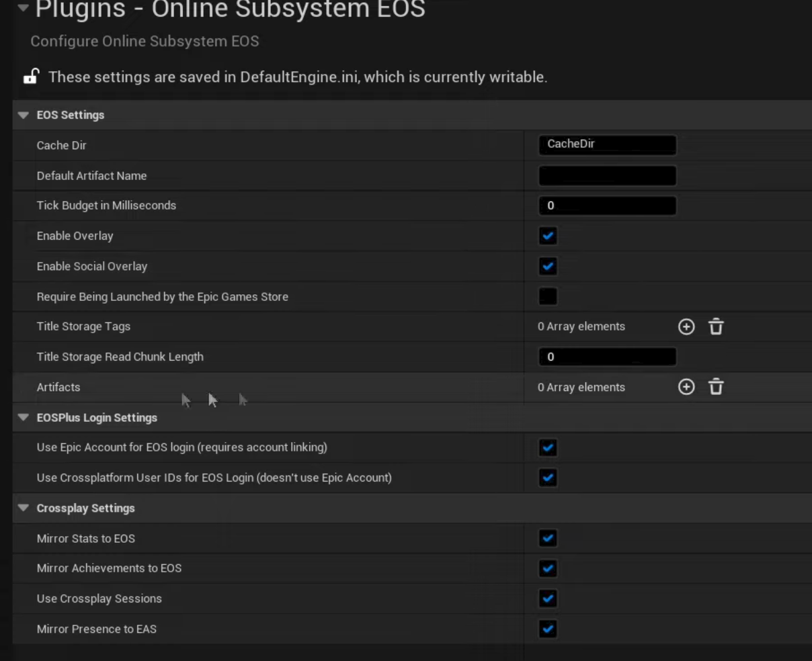
Task: Click Title Storage Tags '0 Array elements' text
Action: point(581,326)
